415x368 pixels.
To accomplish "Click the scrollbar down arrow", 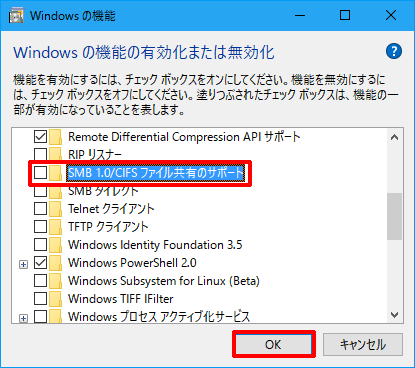I will 395,315.
